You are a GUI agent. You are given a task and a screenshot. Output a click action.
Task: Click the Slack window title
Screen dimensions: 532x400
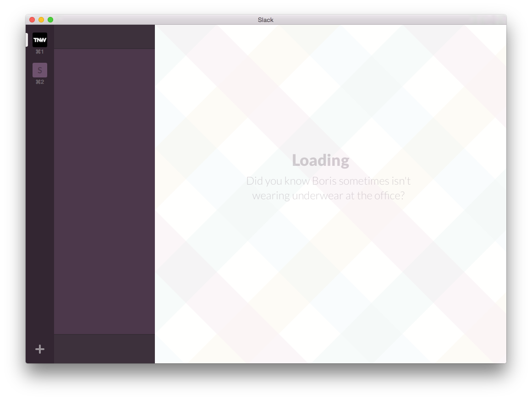pyautogui.click(x=266, y=20)
